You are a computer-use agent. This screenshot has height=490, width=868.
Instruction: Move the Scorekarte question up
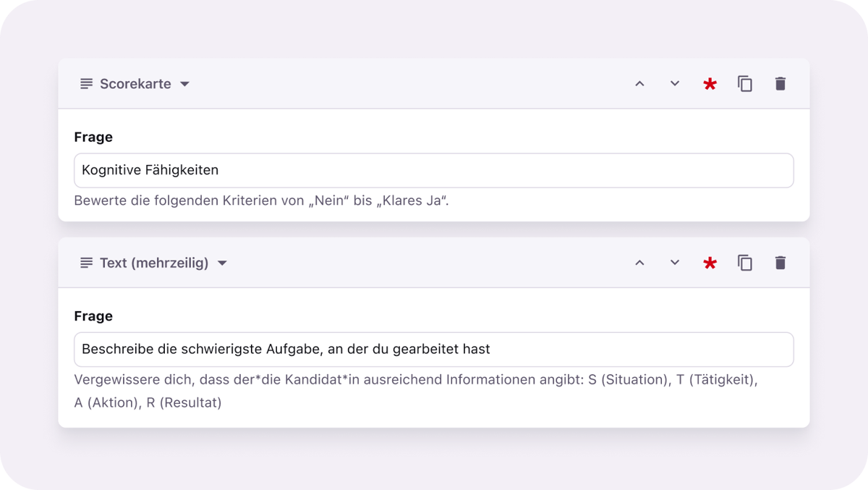point(639,84)
